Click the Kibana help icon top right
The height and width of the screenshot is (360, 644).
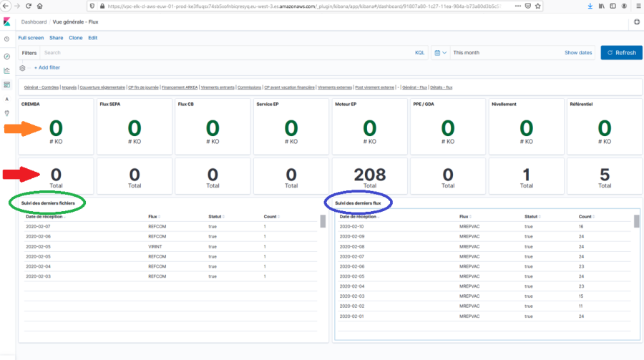click(x=637, y=22)
